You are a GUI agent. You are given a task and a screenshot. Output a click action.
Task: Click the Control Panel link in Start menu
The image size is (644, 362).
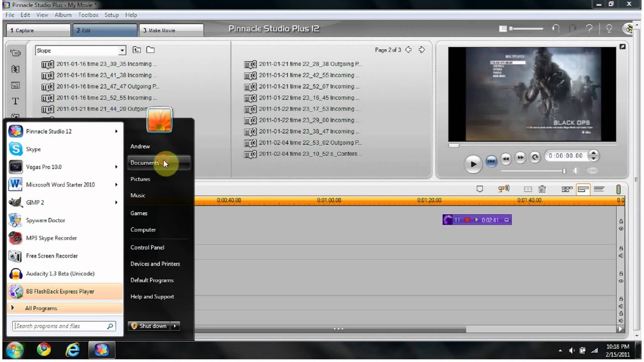coord(147,247)
